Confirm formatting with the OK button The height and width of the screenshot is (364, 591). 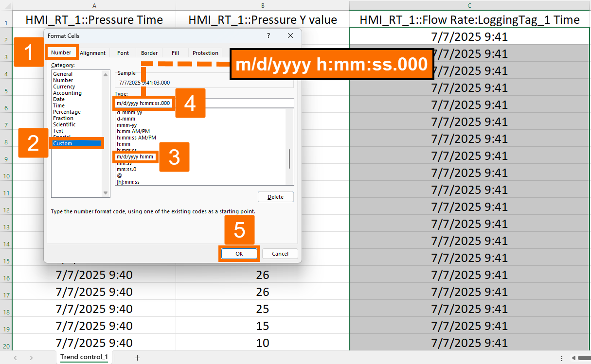239,253
